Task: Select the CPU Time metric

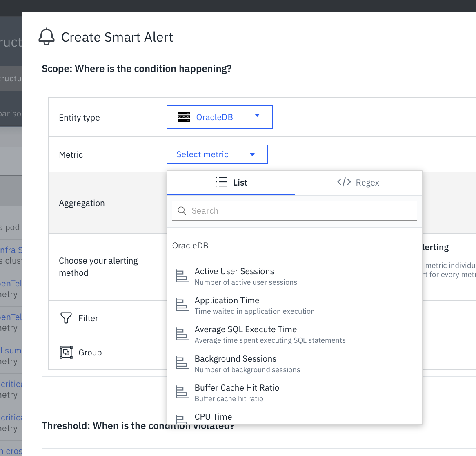Action: tap(213, 417)
